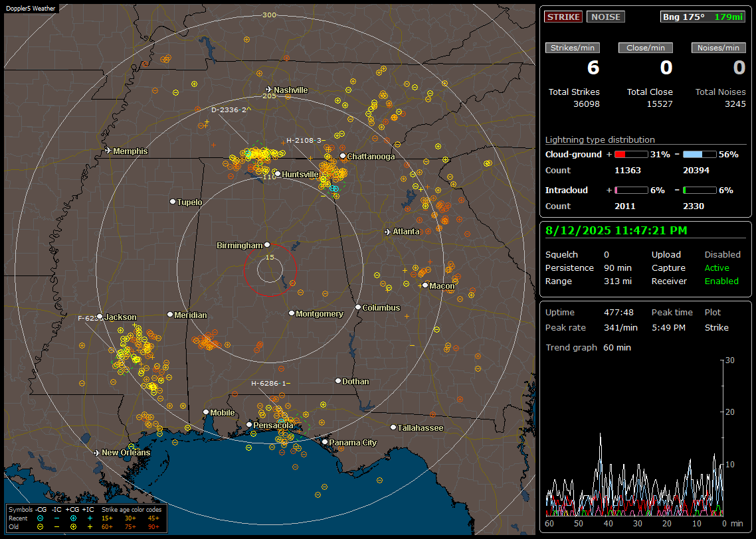Click the date and time 8/12/2025 11:47:21 PM

tap(616, 231)
